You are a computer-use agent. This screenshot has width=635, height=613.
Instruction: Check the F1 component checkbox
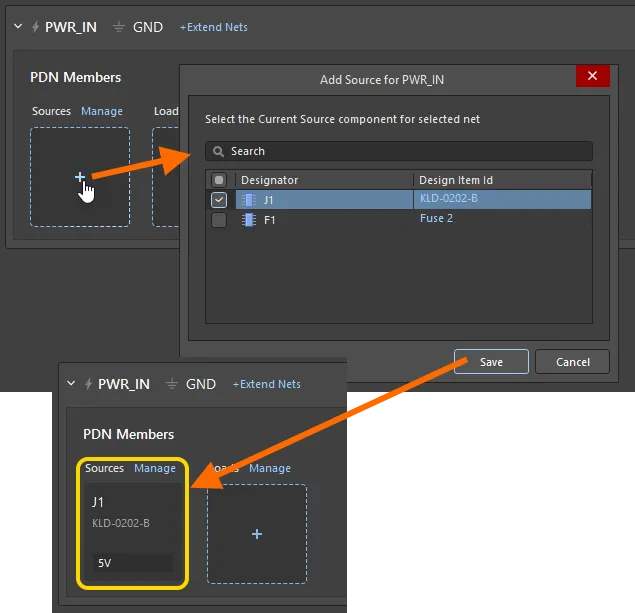click(219, 220)
